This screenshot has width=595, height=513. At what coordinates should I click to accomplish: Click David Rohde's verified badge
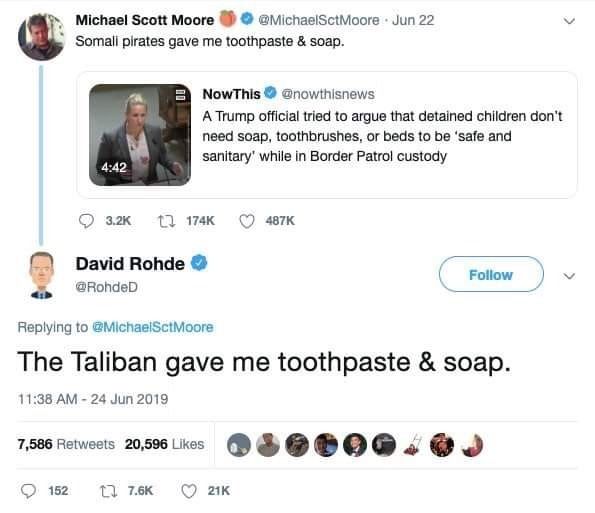199,263
